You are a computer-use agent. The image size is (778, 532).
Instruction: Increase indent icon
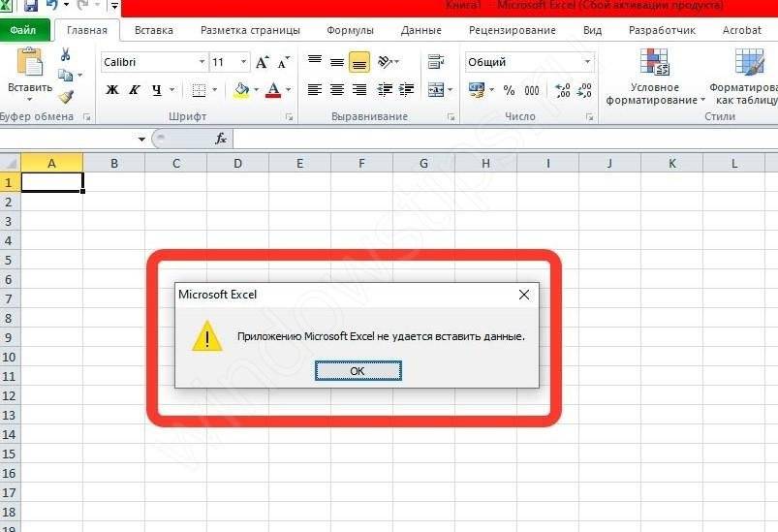406,90
